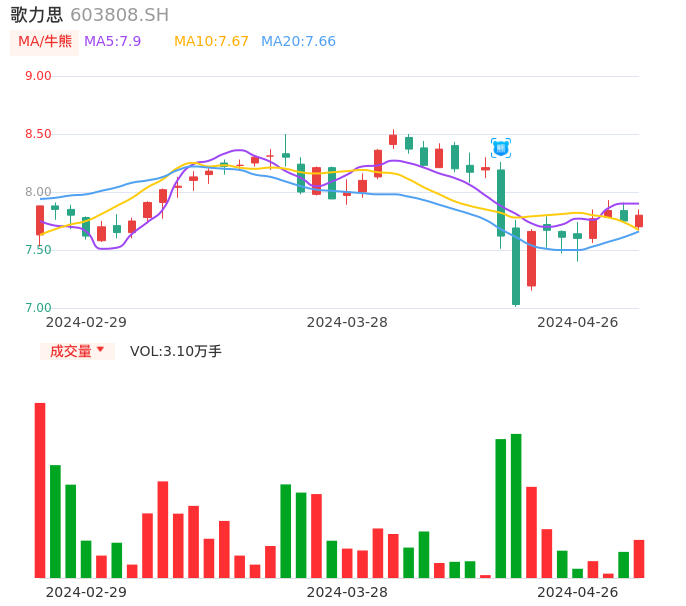Click the long green candlestick dropping to 7.00
This screenshot has width=686, height=606.
(x=516, y=266)
